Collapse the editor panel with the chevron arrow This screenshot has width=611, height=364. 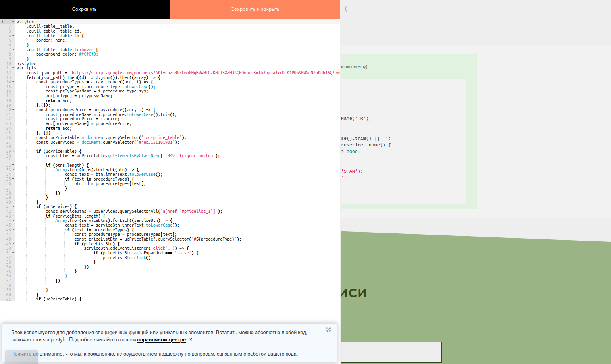346,9
